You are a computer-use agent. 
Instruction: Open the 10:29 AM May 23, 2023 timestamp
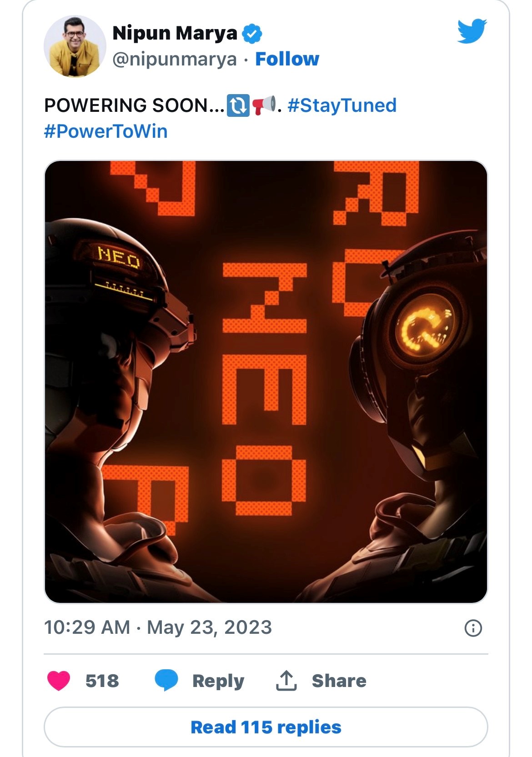point(158,627)
